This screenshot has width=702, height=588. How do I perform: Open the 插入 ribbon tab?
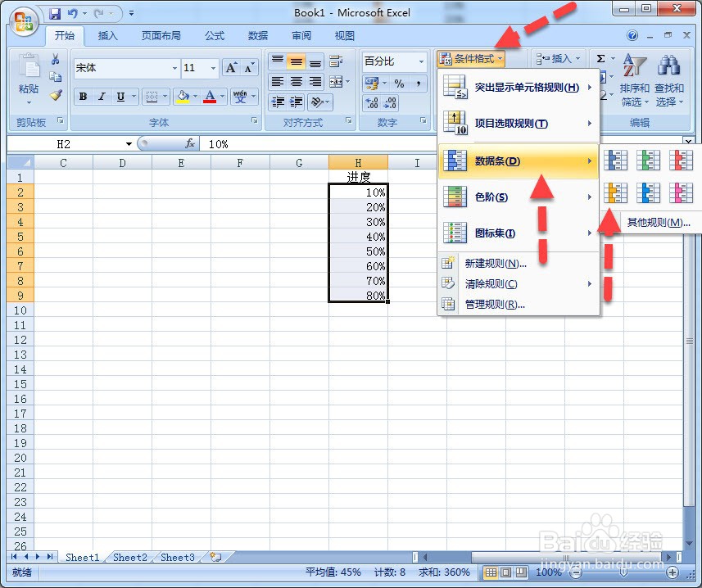coord(108,36)
